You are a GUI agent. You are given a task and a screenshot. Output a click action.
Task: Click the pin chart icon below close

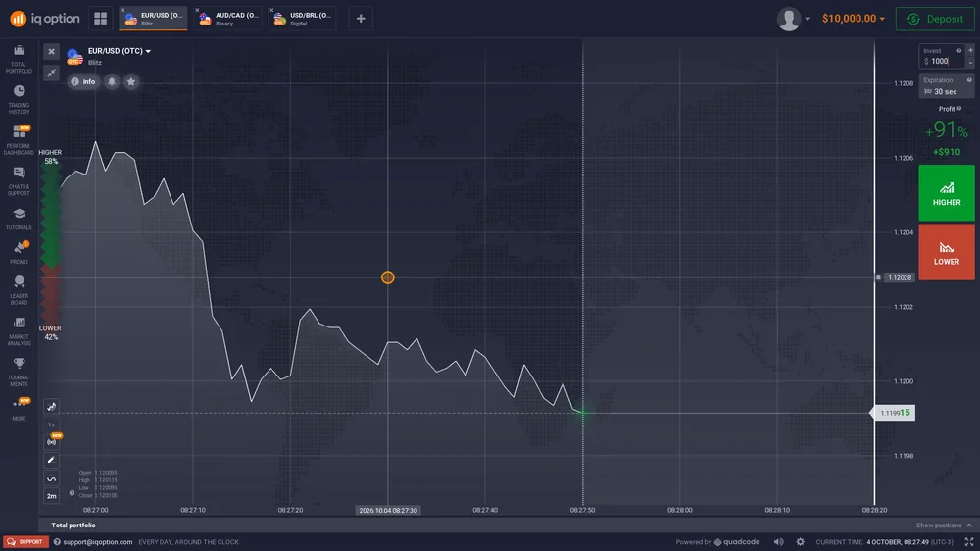tap(51, 73)
